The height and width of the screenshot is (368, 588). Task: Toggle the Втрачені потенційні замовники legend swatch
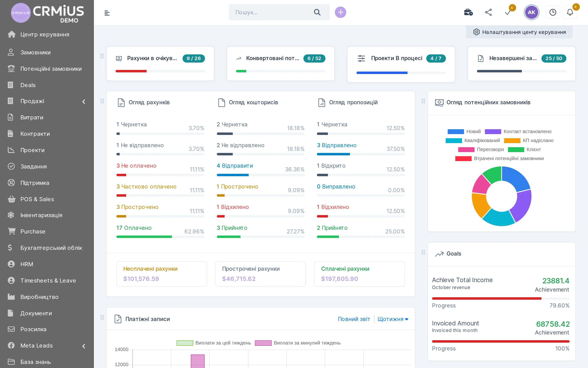pyautogui.click(x=463, y=159)
